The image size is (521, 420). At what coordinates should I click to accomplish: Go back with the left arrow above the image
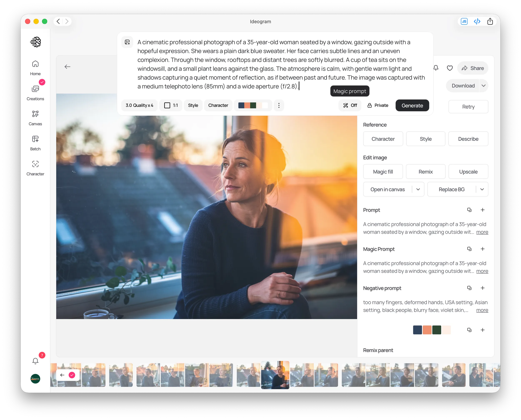67,67
